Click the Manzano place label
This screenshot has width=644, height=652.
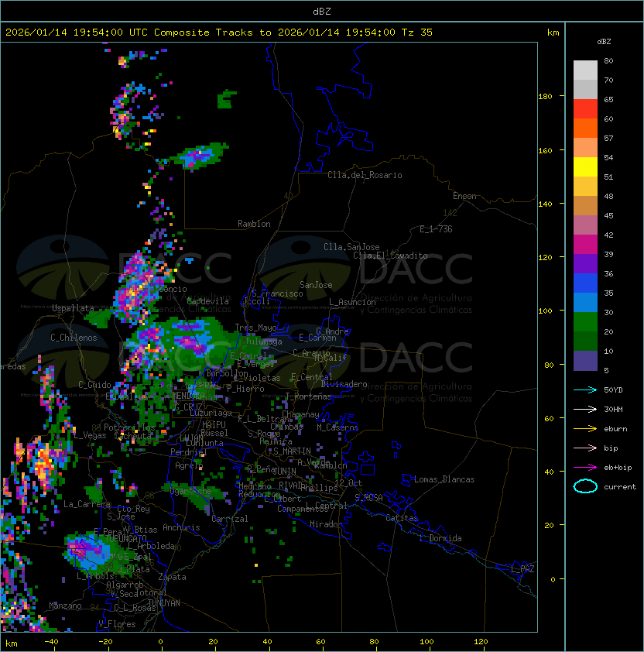click(65, 606)
